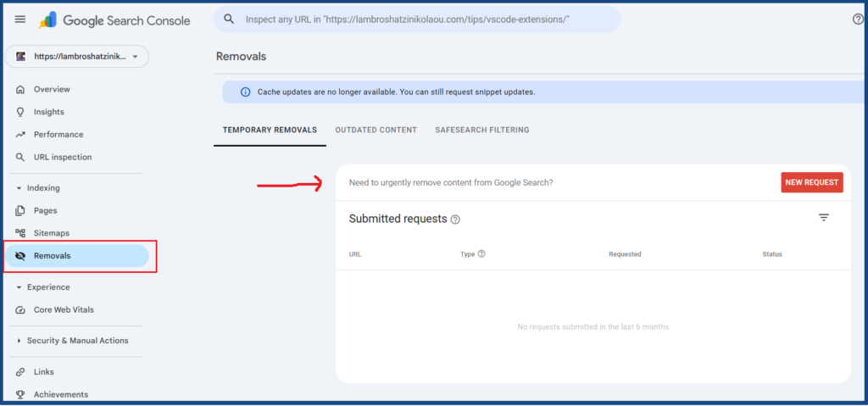The width and height of the screenshot is (868, 406).
Task: Click help icon next to Submitted requests
Action: (x=455, y=220)
